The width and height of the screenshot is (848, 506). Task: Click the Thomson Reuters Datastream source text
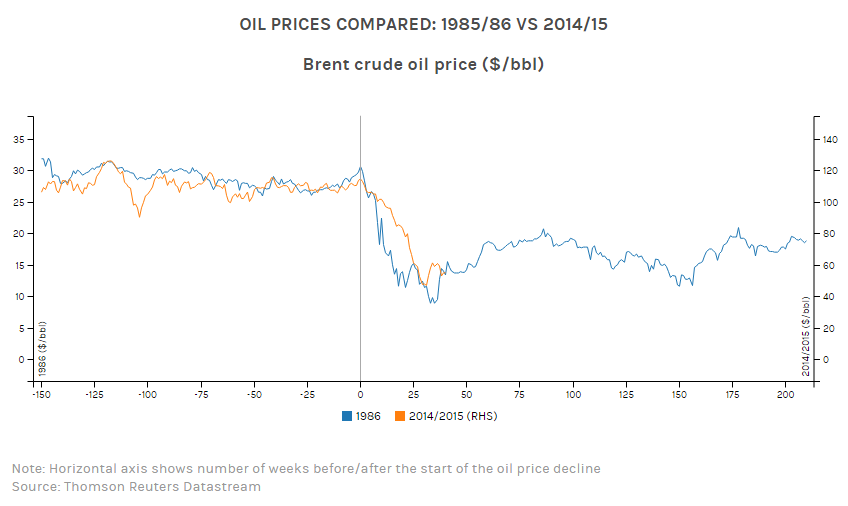point(136,487)
